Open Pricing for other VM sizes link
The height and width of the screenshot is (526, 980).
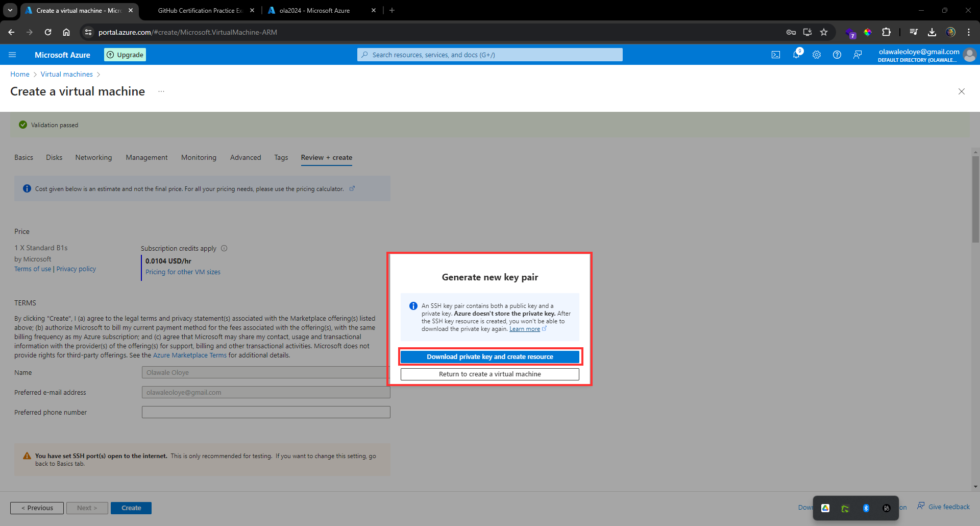pyautogui.click(x=183, y=272)
